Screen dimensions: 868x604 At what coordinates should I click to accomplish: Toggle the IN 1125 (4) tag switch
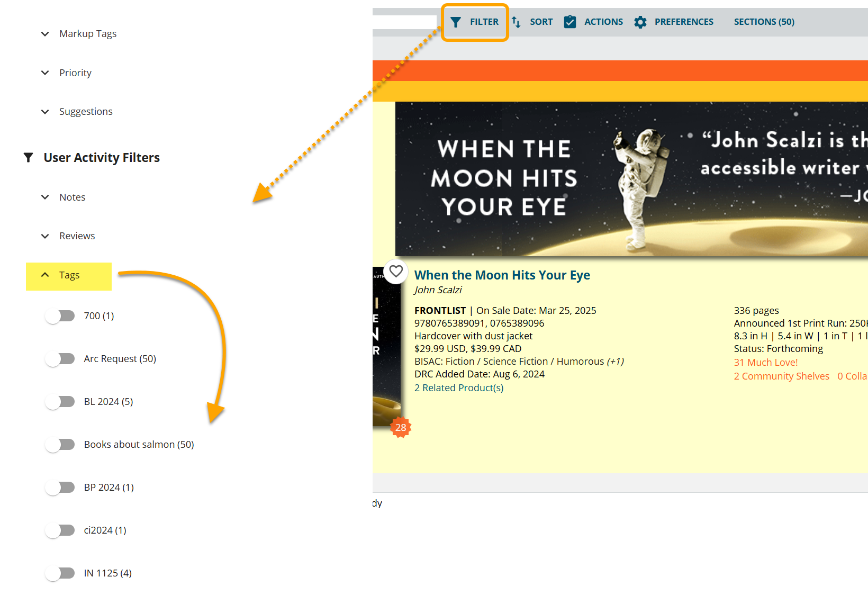pos(60,573)
